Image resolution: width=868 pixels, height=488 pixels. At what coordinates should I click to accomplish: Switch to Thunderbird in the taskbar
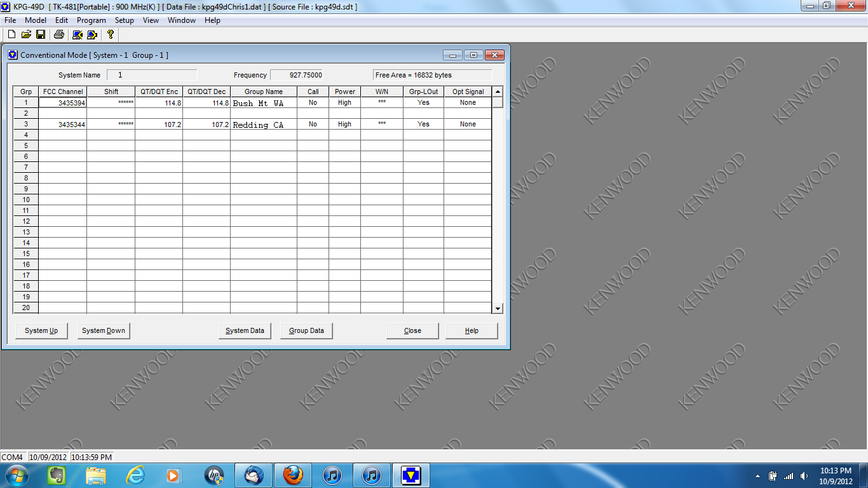pyautogui.click(x=254, y=475)
